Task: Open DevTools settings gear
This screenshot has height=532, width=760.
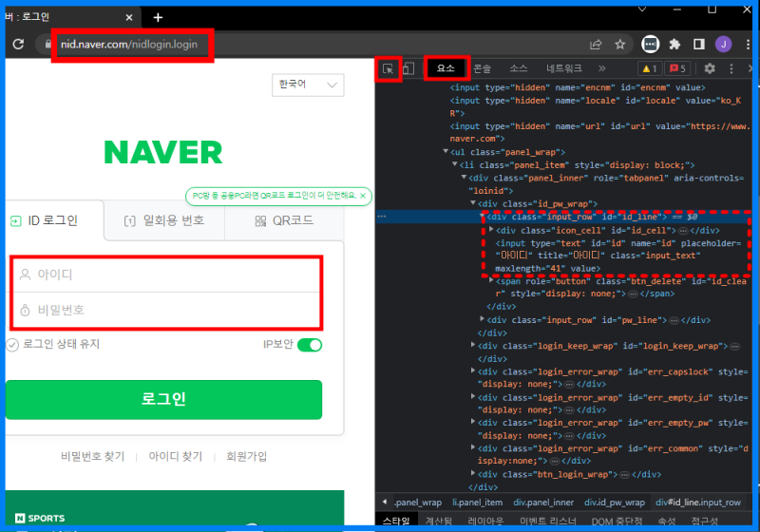Action: click(710, 68)
